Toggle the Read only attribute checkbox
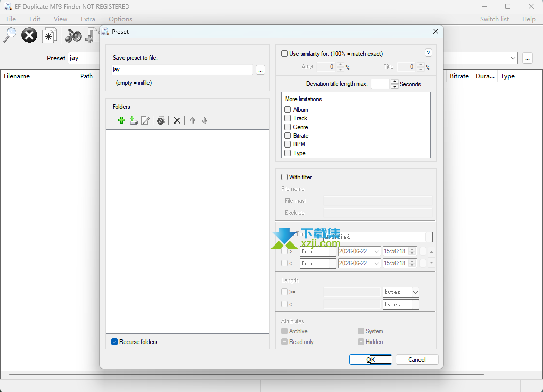This screenshot has width=543, height=392. (284, 342)
